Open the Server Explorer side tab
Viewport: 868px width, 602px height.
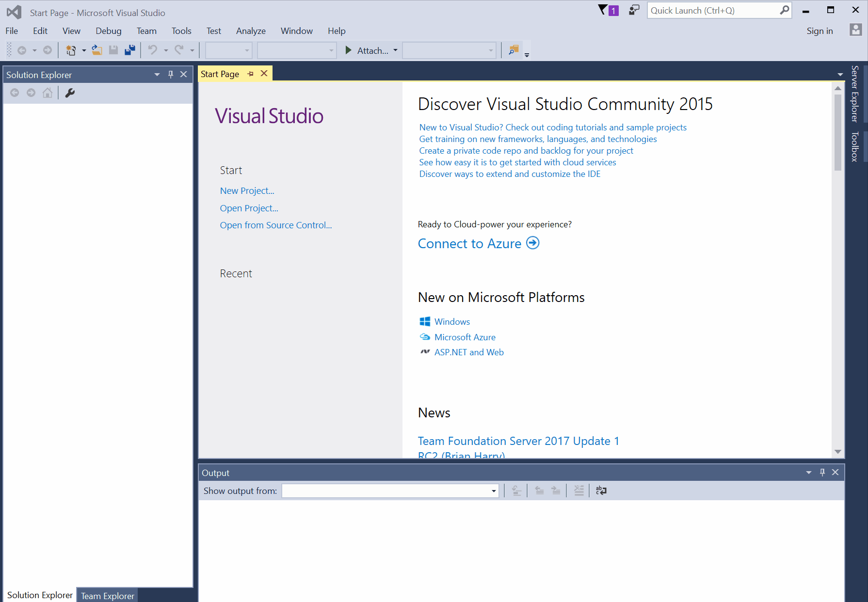(855, 94)
